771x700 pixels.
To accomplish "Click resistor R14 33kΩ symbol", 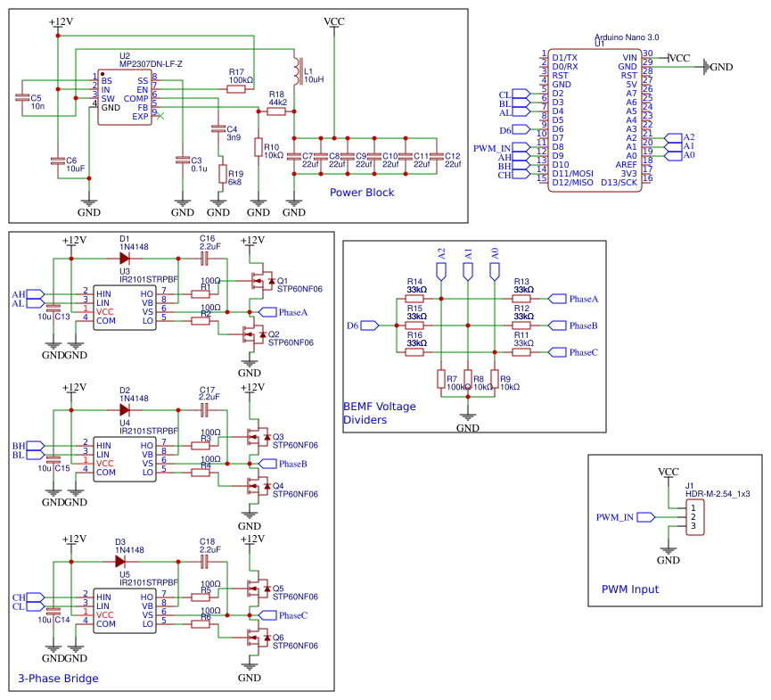I will point(414,299).
